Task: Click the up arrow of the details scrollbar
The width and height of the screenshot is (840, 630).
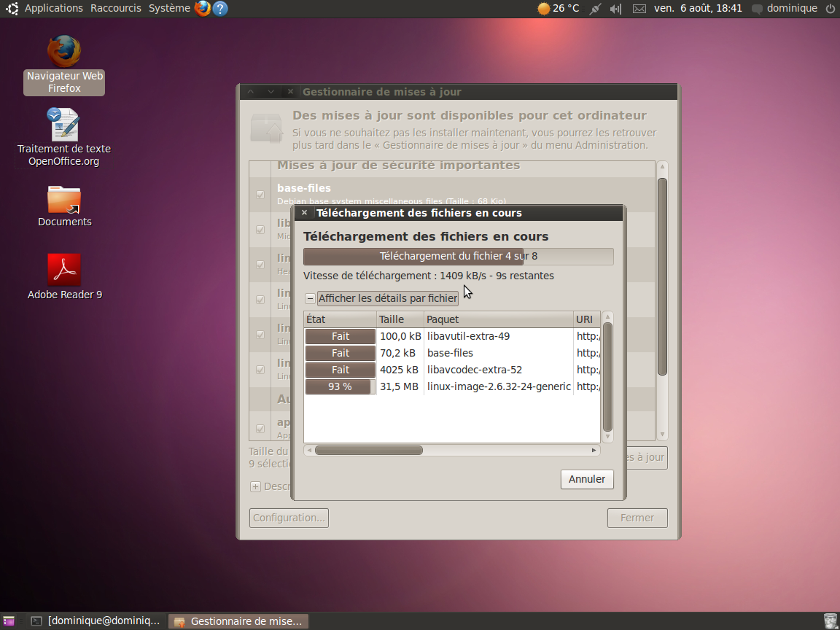Action: pos(607,317)
